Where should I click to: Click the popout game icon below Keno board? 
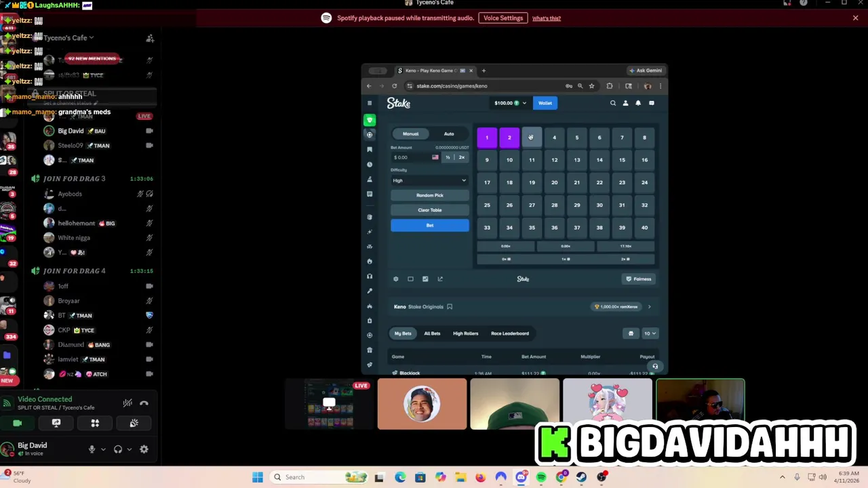click(x=440, y=279)
